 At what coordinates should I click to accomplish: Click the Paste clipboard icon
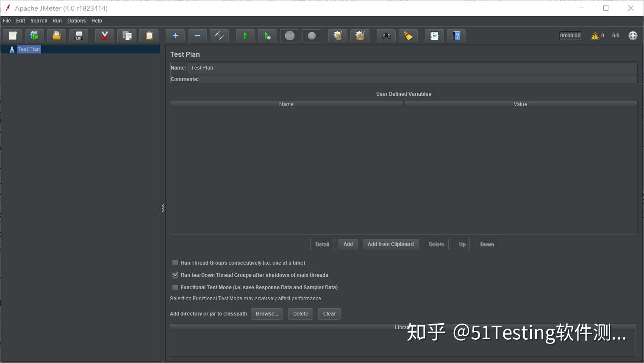click(x=149, y=36)
